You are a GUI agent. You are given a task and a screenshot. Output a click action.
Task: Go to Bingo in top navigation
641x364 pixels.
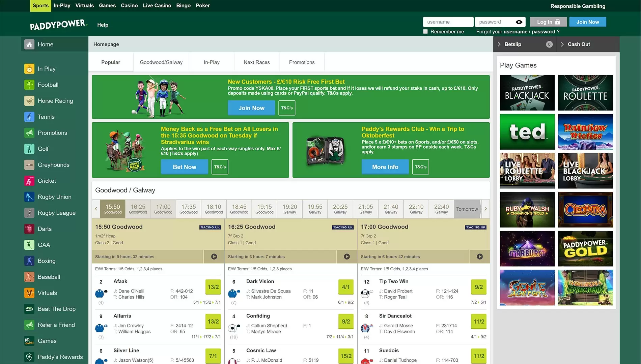[184, 6]
